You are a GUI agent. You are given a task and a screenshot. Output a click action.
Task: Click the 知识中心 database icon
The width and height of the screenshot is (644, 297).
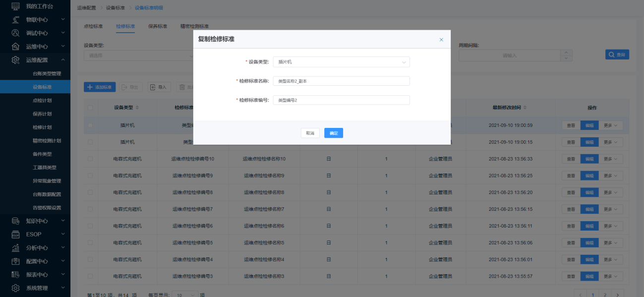pos(15,221)
